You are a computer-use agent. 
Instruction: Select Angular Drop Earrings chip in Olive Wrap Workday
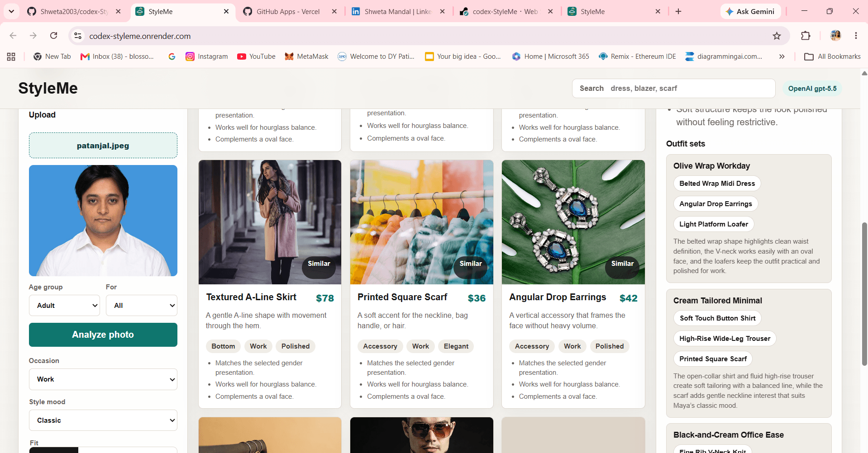715,204
